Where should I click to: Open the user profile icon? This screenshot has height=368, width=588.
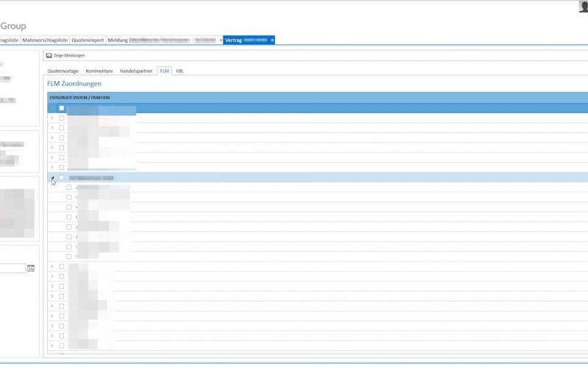click(584, 7)
